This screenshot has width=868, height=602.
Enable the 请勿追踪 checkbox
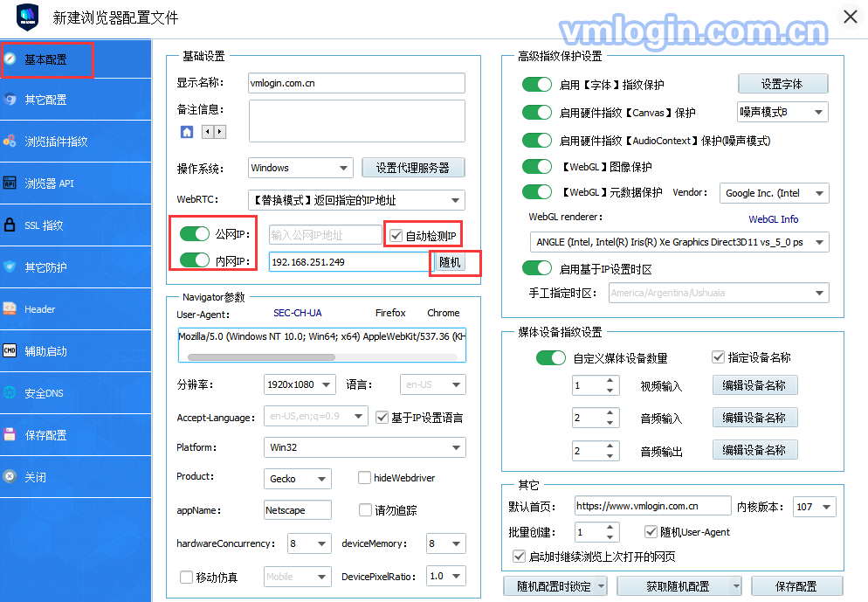click(x=365, y=509)
